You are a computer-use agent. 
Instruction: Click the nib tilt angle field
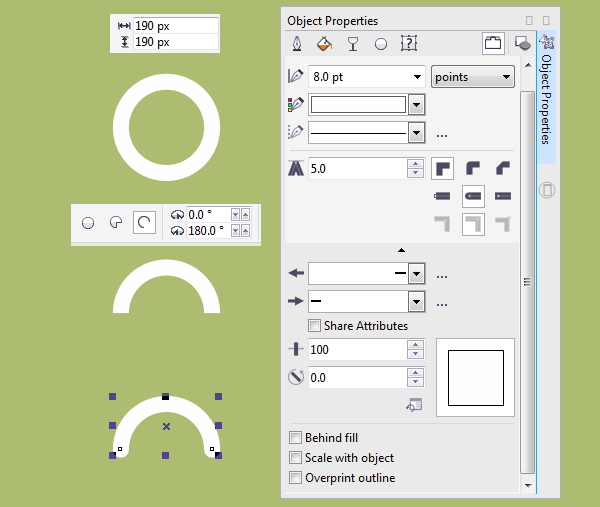358,378
